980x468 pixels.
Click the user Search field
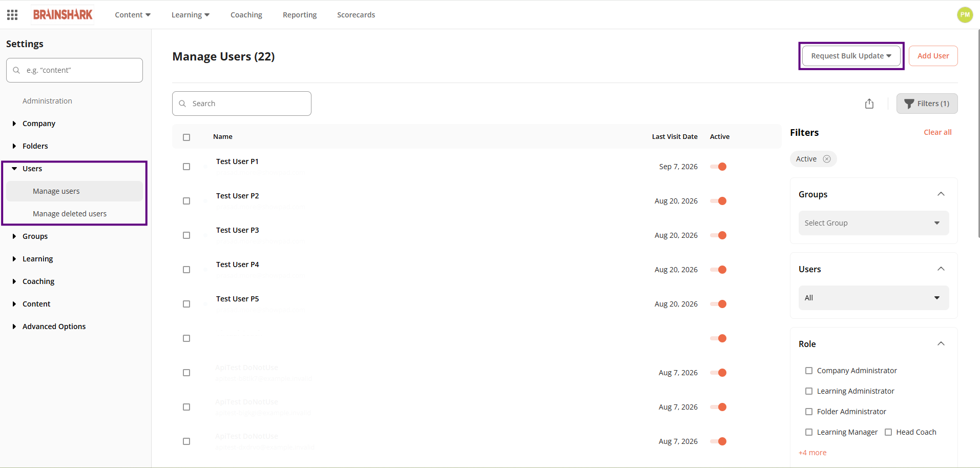point(242,104)
